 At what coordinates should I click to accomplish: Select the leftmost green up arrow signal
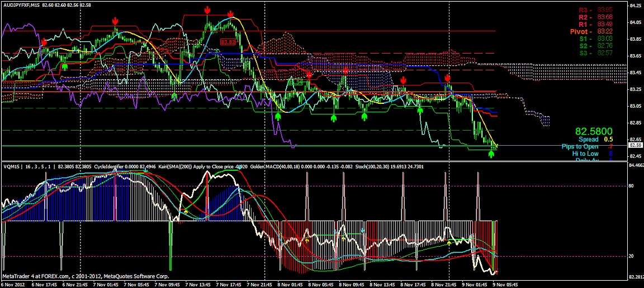tap(65, 66)
